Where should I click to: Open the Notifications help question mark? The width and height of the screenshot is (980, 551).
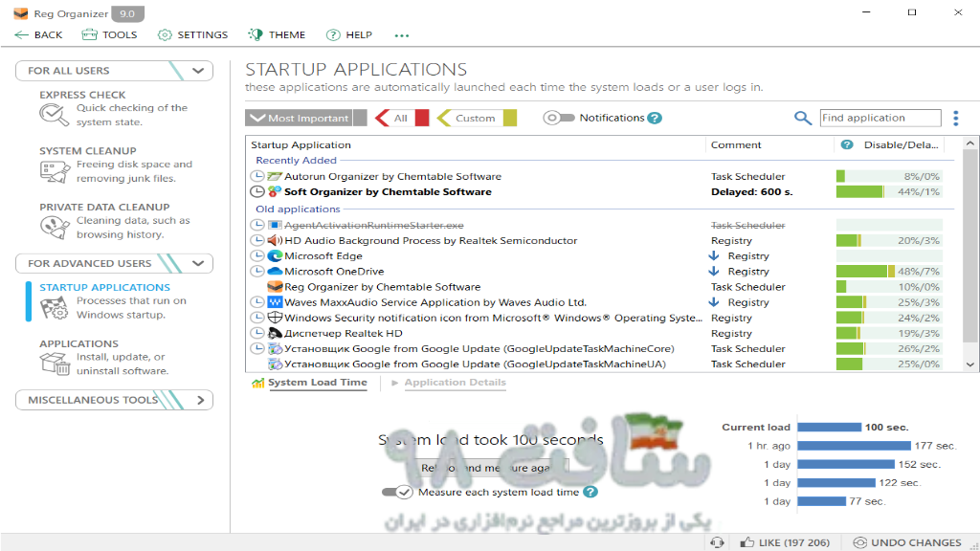655,118
